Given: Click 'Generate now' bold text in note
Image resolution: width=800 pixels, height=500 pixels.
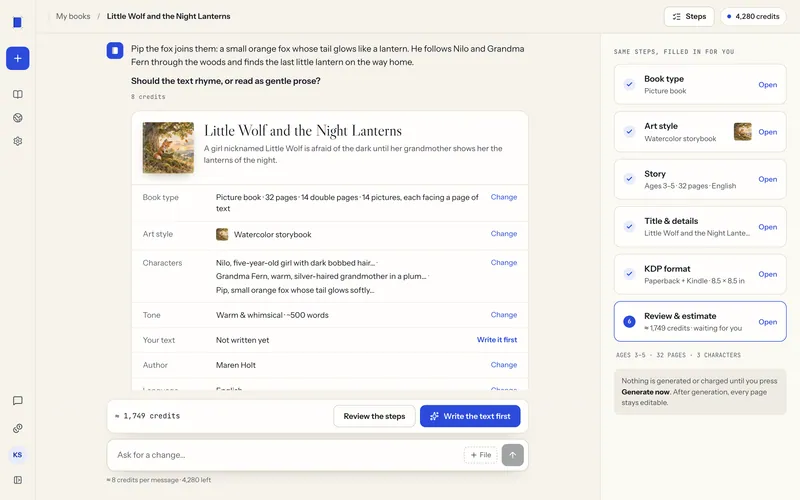Looking at the screenshot, I should click(x=645, y=392).
